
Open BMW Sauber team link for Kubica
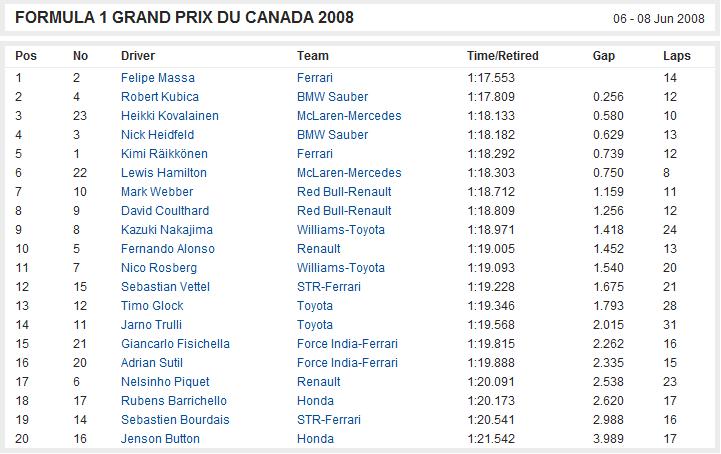pyautogui.click(x=332, y=97)
